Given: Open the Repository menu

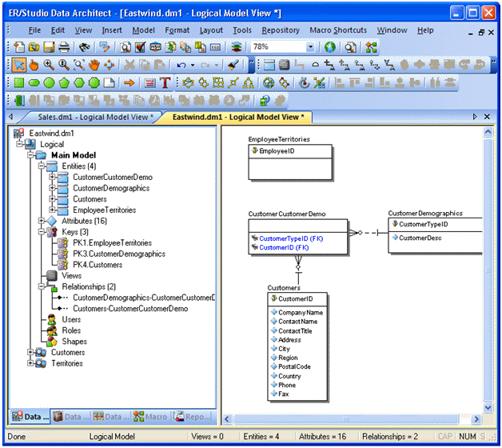Looking at the screenshot, I should coord(281,30).
